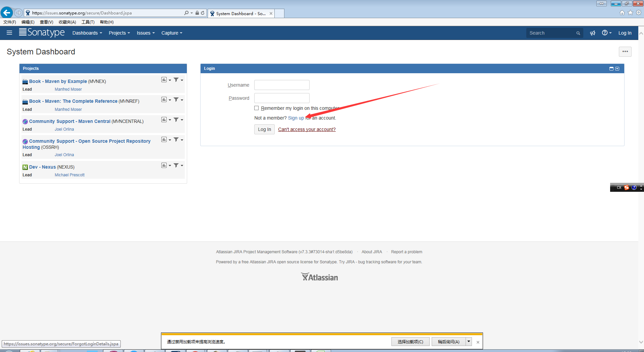The image size is (644, 352).
Task: Open the dashboard more options ellipsis button
Action: click(x=625, y=51)
